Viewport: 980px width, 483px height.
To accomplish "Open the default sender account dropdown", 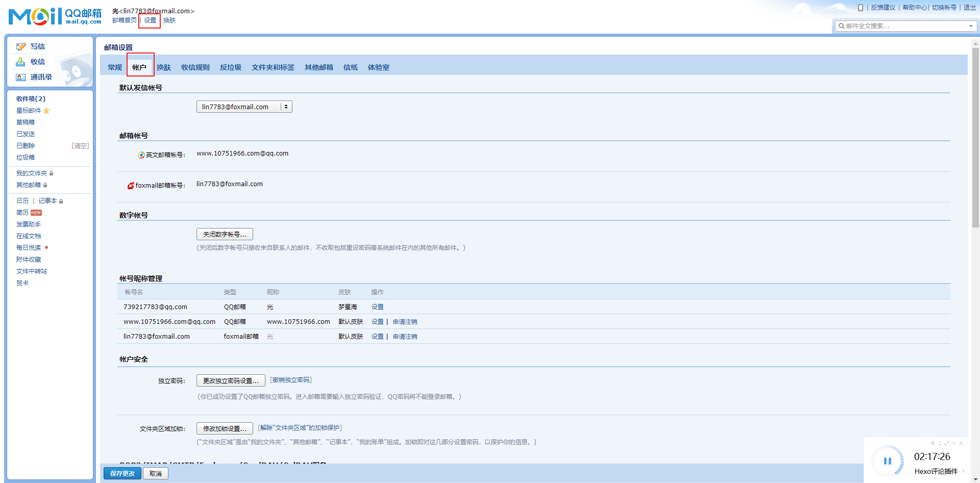I will click(x=244, y=107).
